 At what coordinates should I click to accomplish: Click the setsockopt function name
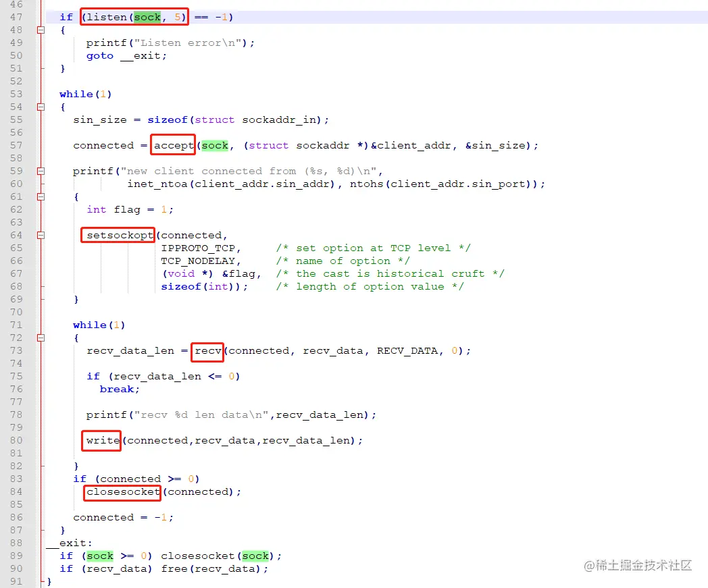[x=120, y=235]
